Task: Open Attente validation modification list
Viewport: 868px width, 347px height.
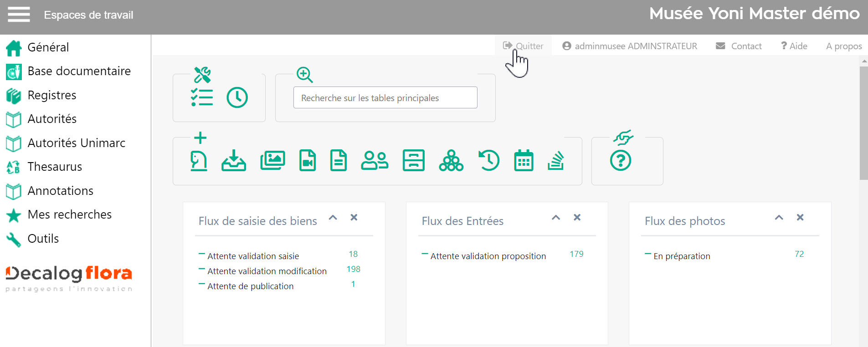Action: click(267, 271)
